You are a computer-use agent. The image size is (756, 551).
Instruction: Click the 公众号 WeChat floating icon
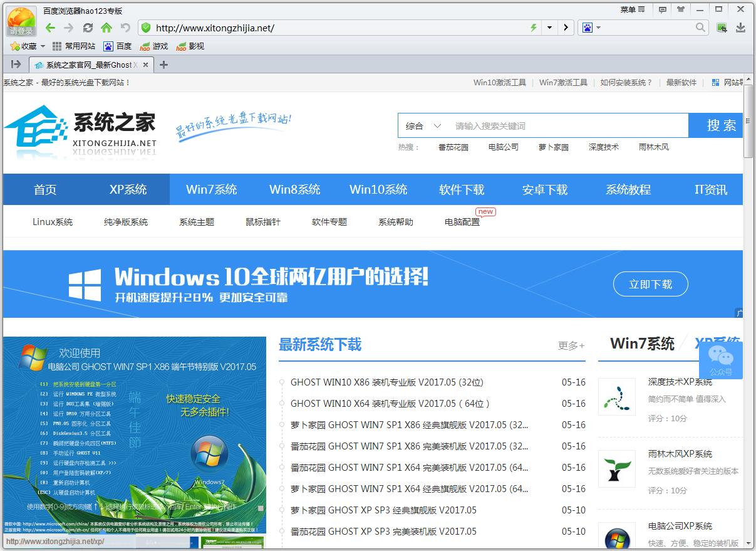point(721,360)
